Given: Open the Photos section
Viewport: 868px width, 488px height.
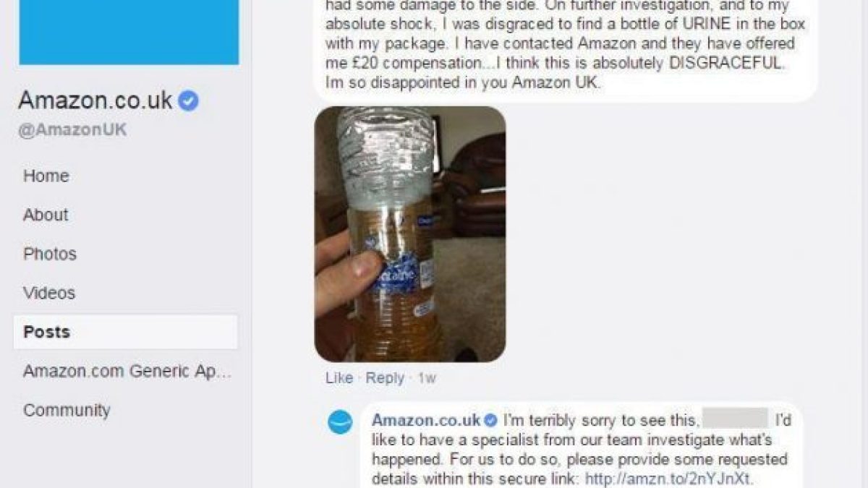Looking at the screenshot, I should coord(50,254).
